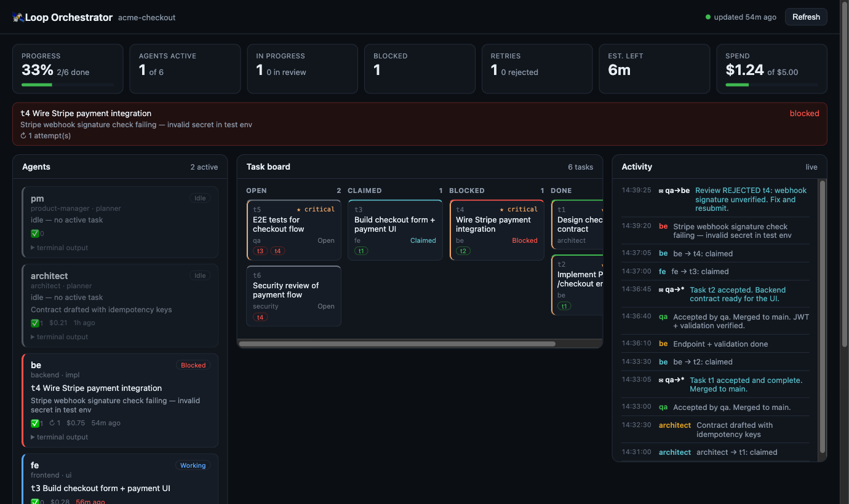The image size is (849, 504).
Task: Click the Idle badge on architect card
Action: point(200,275)
